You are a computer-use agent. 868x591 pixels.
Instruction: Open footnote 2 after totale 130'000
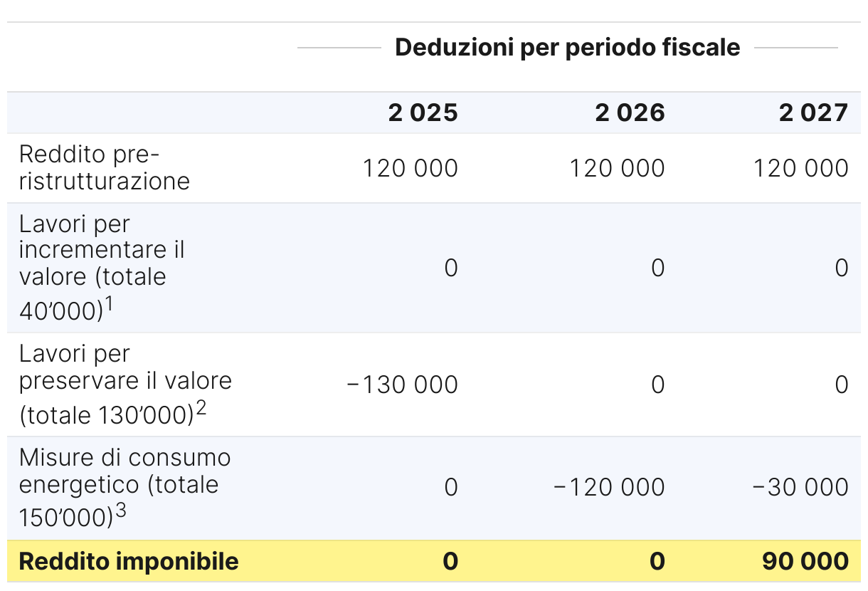(201, 409)
